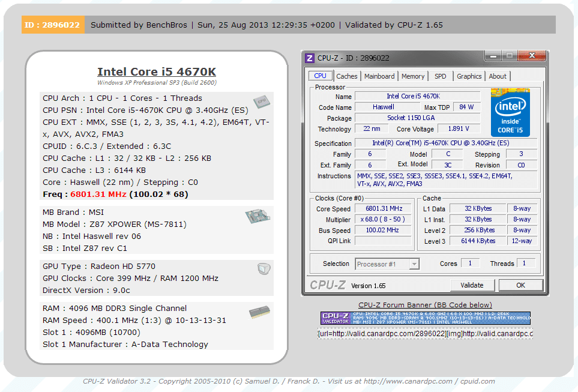Image resolution: width=578 pixels, height=392 pixels.
Task: Click the CPU-Z Validator forum banner image
Action: tap(426, 318)
